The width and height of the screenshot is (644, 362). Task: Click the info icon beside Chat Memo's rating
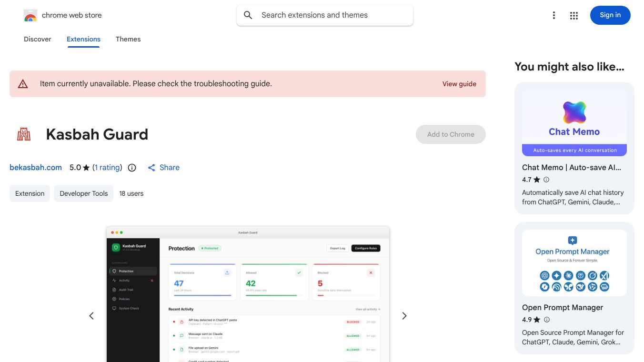(x=546, y=180)
